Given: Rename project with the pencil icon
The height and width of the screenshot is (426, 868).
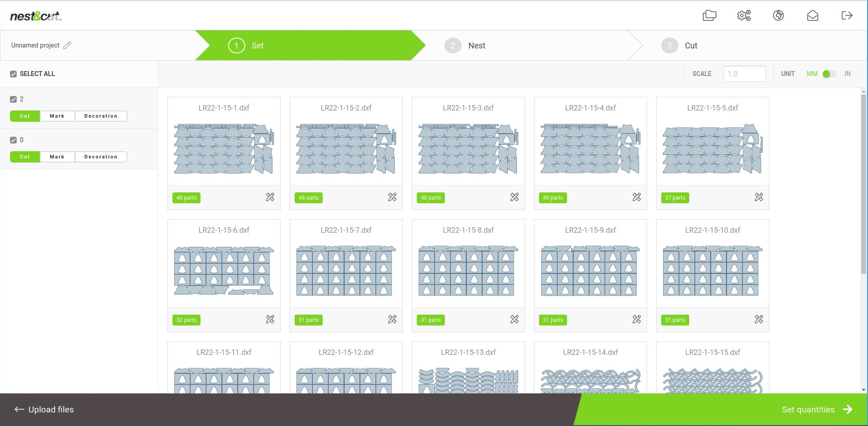Looking at the screenshot, I should point(67,45).
